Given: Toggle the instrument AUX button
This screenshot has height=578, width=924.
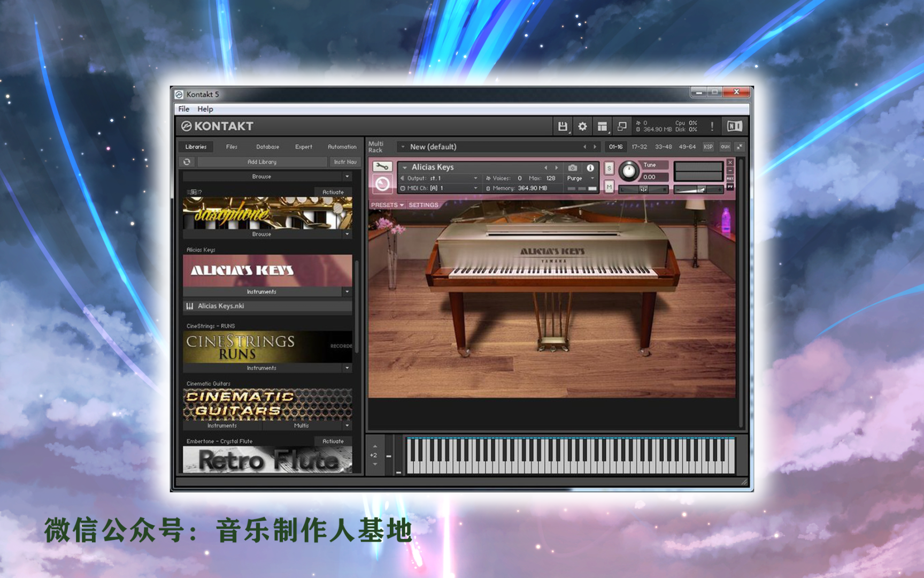Looking at the screenshot, I should coord(730,179).
